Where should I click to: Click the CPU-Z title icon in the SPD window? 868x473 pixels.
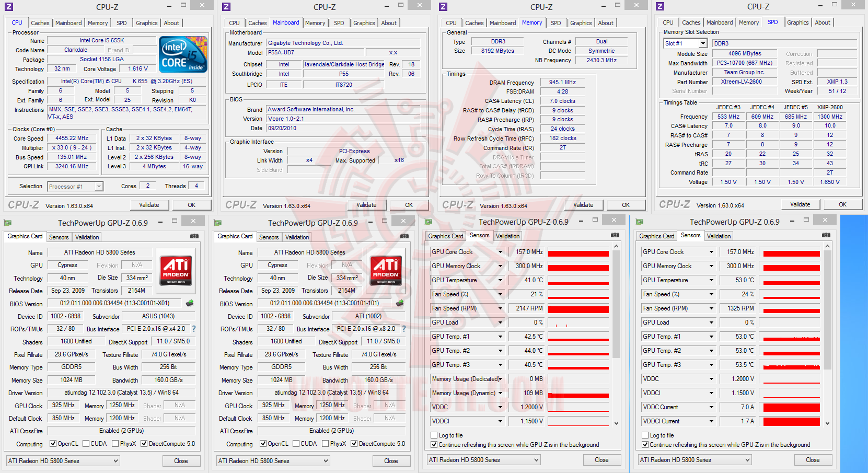(660, 6)
